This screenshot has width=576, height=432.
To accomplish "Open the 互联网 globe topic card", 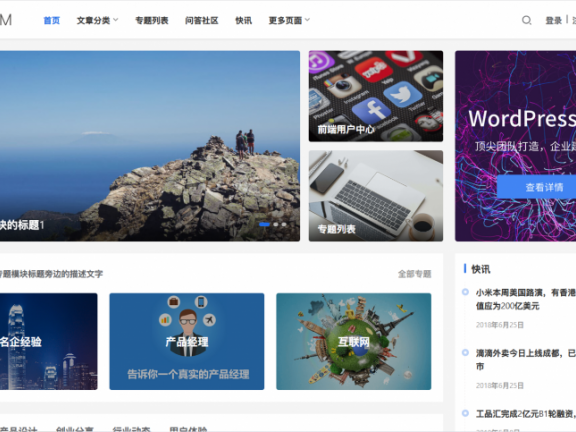I will coord(354,341).
